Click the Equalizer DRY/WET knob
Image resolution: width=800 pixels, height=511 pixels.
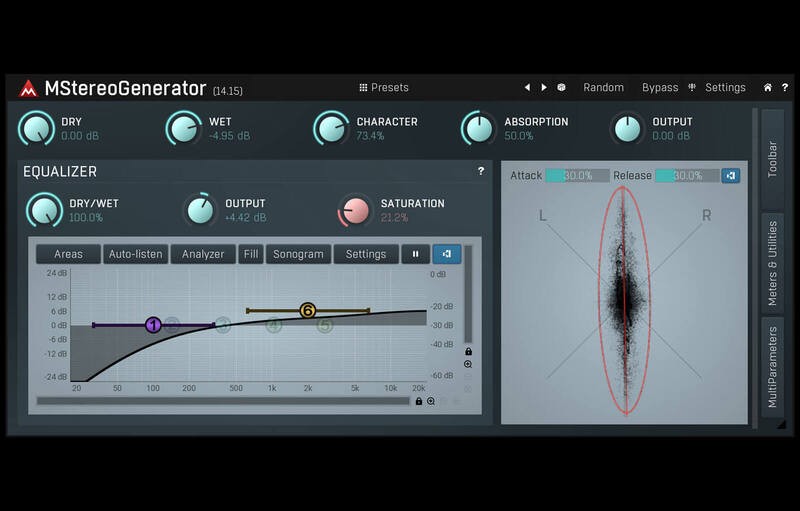pyautogui.click(x=44, y=210)
